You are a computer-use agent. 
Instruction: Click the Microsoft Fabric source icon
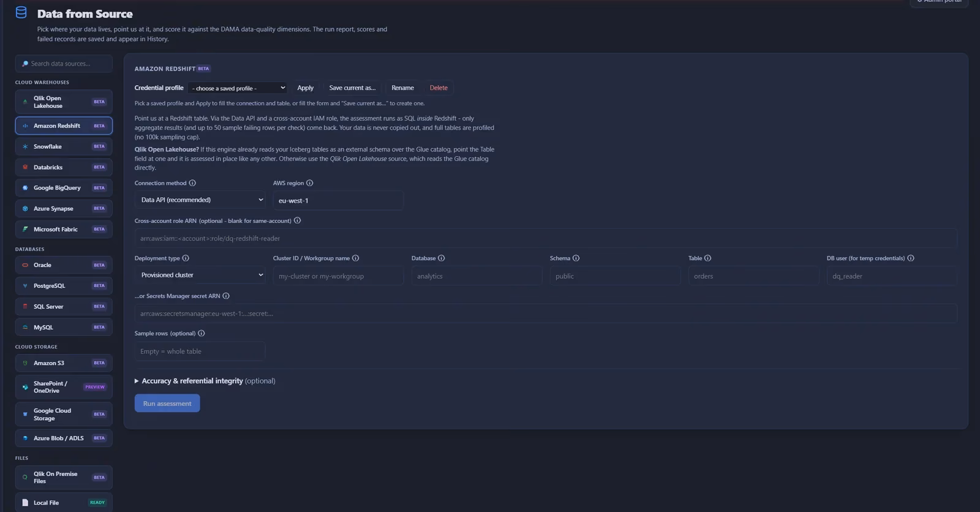[25, 229]
